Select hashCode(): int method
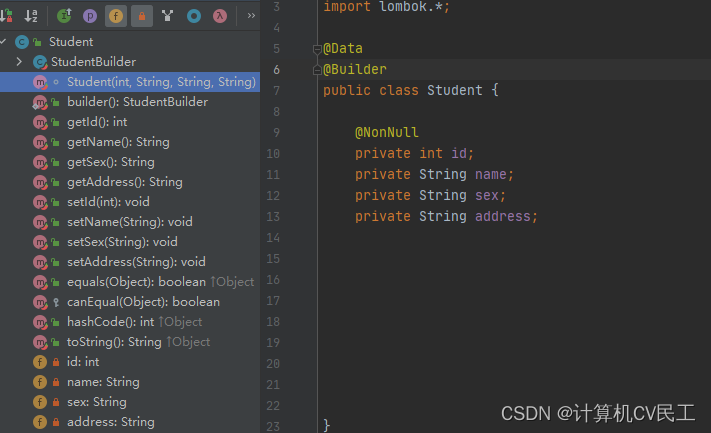 111,321
